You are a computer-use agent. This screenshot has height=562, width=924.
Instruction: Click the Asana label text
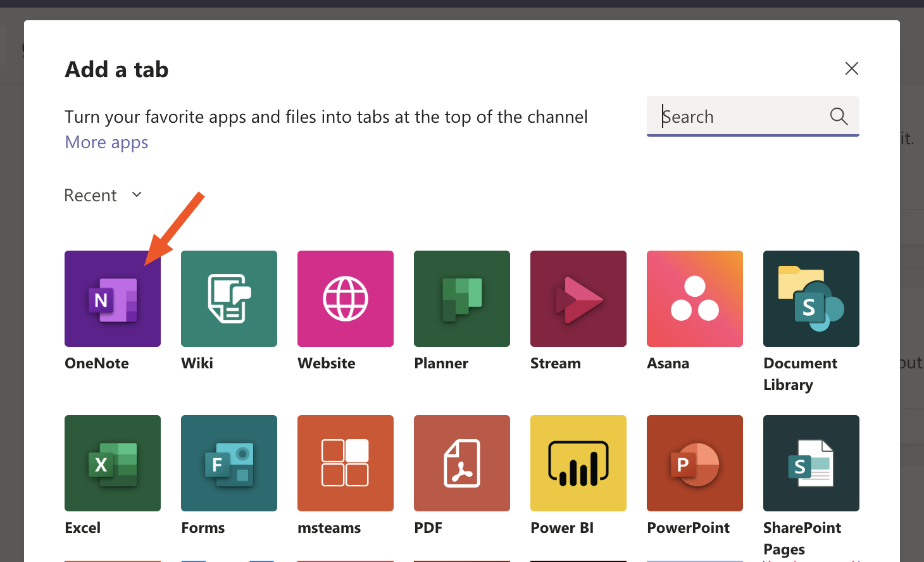668,363
